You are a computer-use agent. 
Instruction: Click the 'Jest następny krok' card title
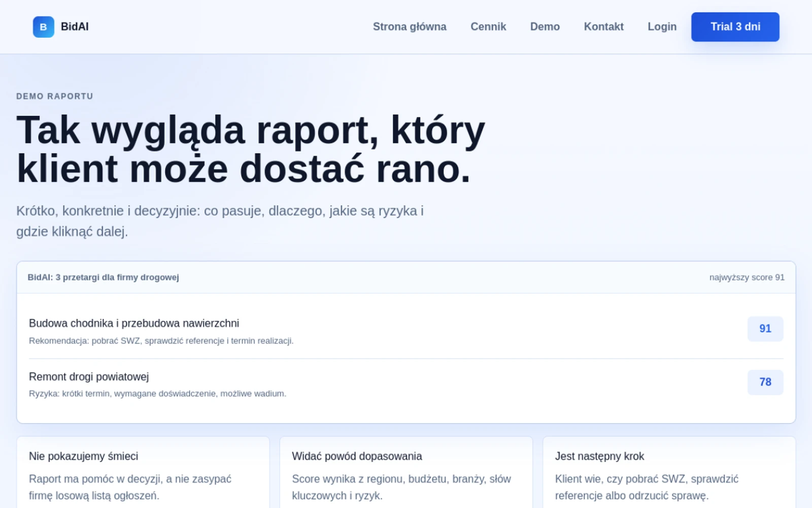(599, 456)
